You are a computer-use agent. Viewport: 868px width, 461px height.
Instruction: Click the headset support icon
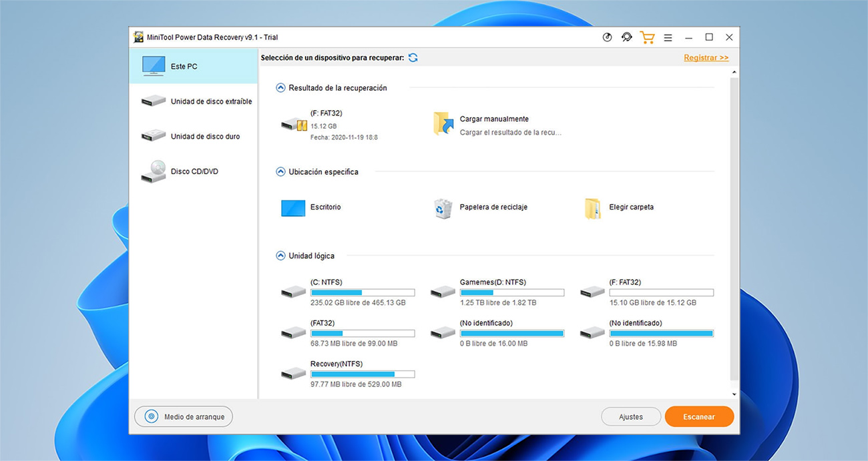[626, 37]
